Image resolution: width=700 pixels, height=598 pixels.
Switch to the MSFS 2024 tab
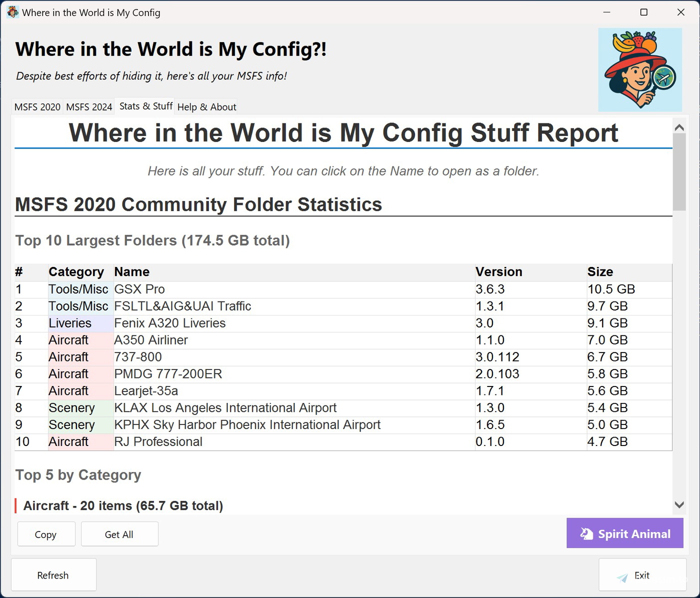(x=88, y=106)
